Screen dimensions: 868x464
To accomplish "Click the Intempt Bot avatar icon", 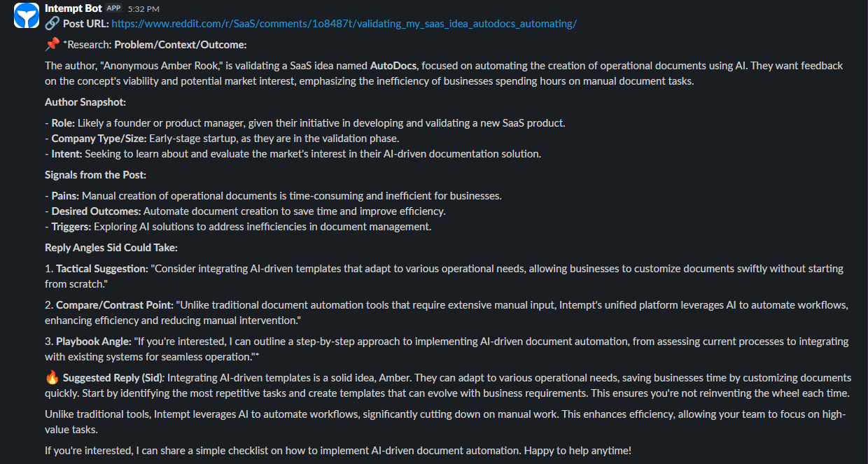I will (27, 16).
